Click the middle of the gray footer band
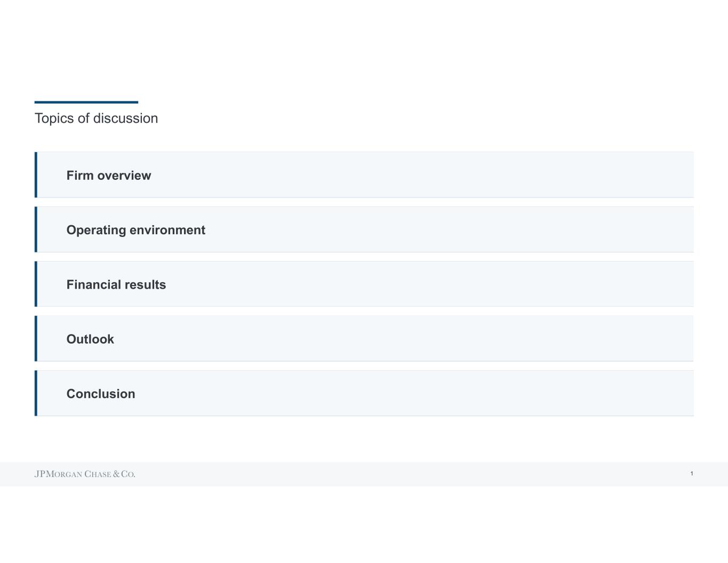This screenshot has width=728, height=563. click(364, 474)
